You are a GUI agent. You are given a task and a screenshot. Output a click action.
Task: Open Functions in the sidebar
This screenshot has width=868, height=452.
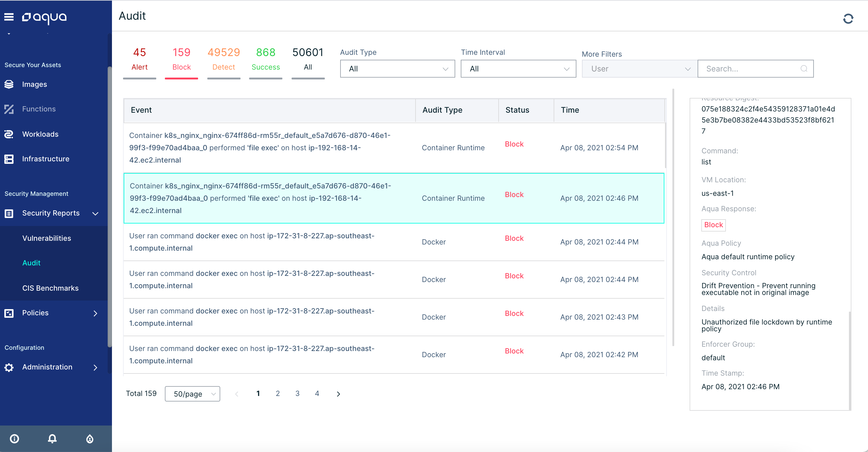pyautogui.click(x=39, y=109)
